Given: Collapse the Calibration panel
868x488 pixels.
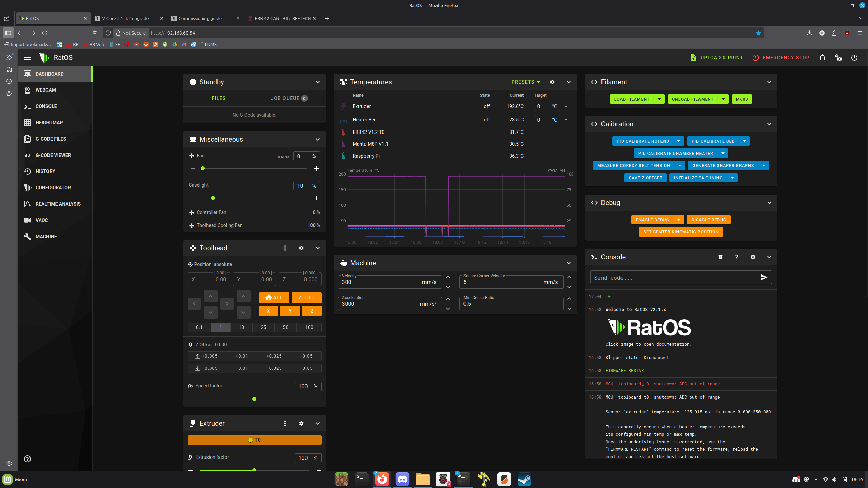Looking at the screenshot, I should [x=769, y=124].
